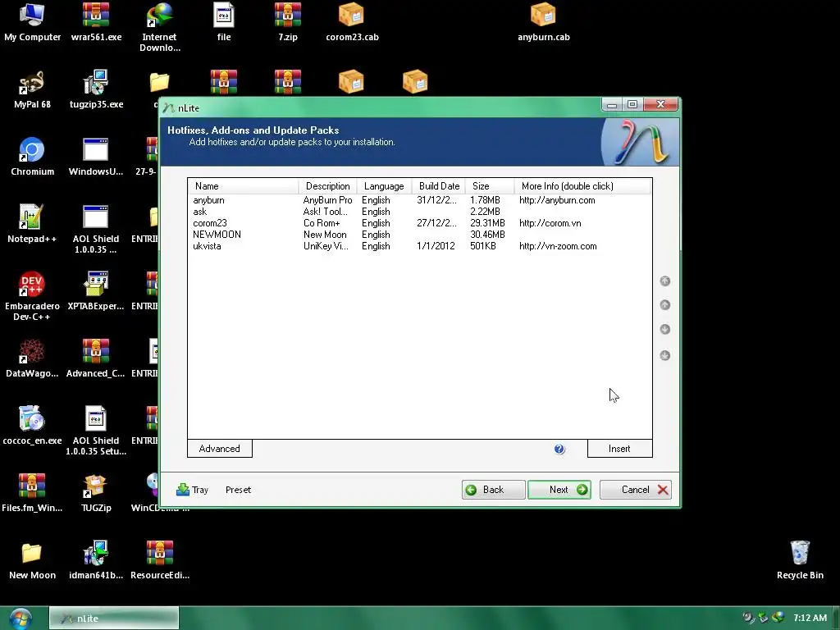Select the NEWMOON row

420,235
